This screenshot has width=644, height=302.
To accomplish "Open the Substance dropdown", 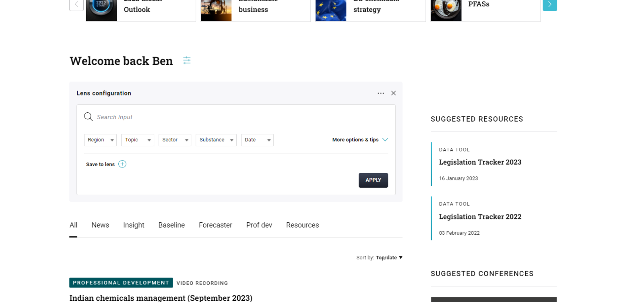I will coord(216,140).
